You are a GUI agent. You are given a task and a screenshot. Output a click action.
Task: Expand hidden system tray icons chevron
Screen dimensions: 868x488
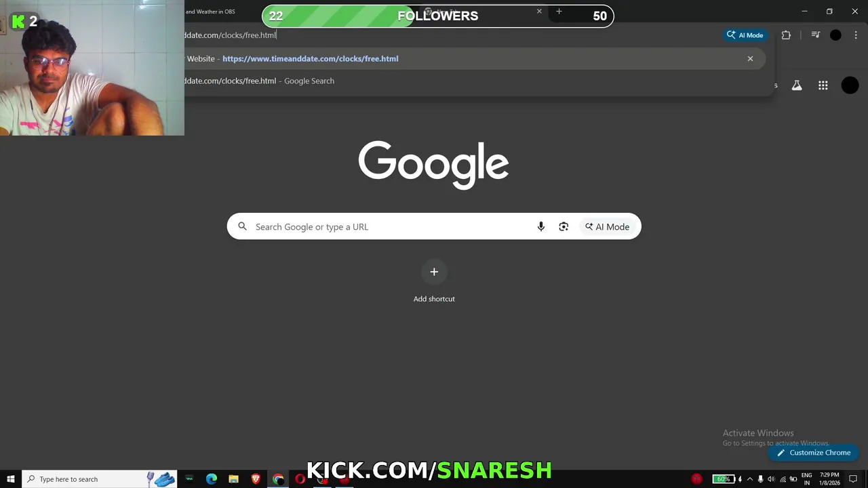[x=749, y=479]
